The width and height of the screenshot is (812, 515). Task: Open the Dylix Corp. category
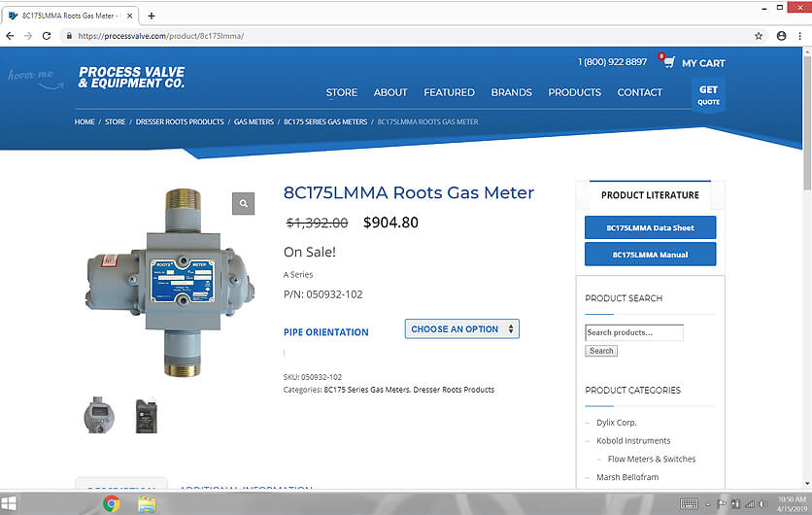[616, 423]
